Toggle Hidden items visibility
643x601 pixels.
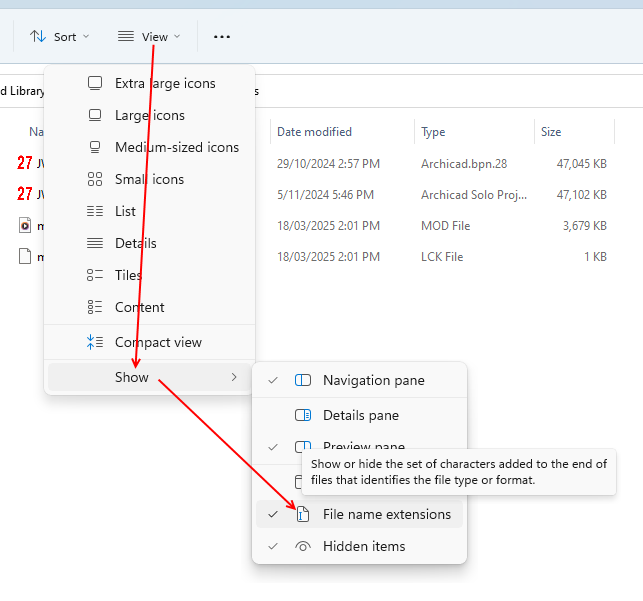[x=359, y=546]
